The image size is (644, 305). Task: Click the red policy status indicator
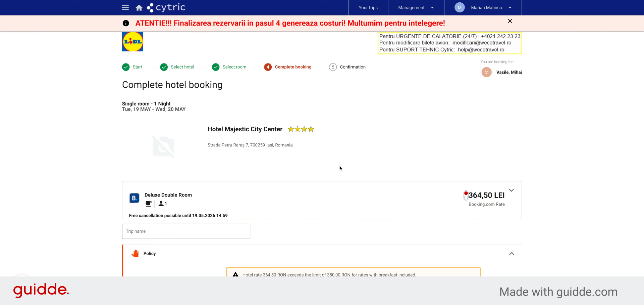466,193
